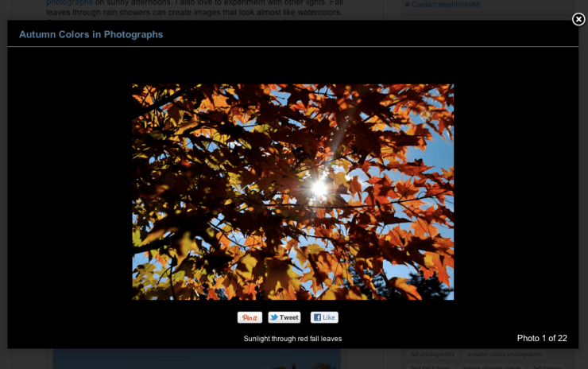The image size is (588, 369).
Task: Select the 'autumn colors photographs' tag
Action: click(504, 354)
